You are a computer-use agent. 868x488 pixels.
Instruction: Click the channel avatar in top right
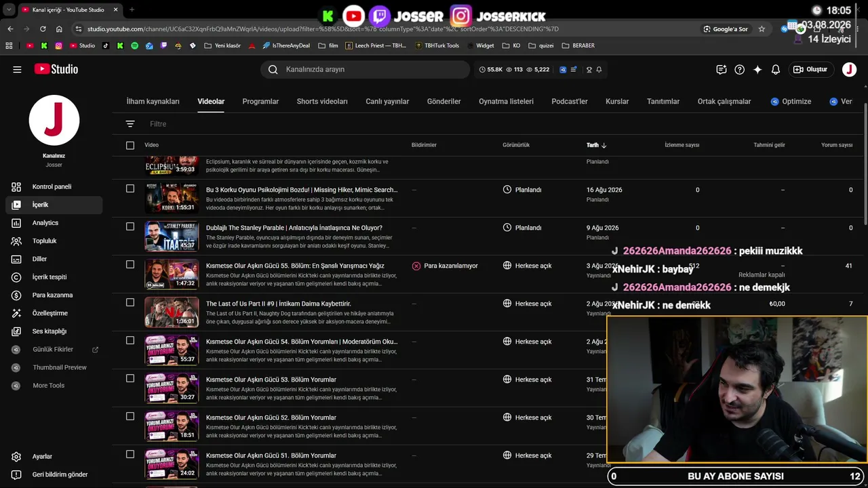click(849, 69)
